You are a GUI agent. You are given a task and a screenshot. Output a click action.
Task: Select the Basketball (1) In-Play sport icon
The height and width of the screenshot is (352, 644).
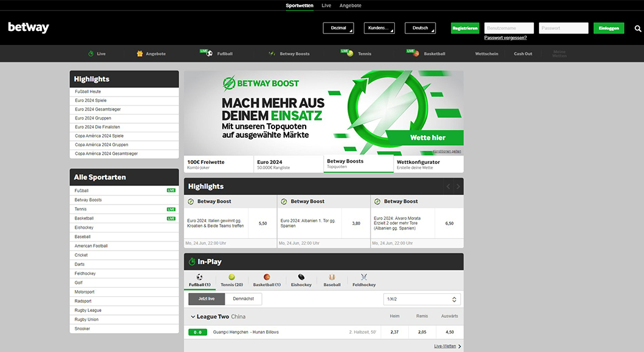pos(267,277)
